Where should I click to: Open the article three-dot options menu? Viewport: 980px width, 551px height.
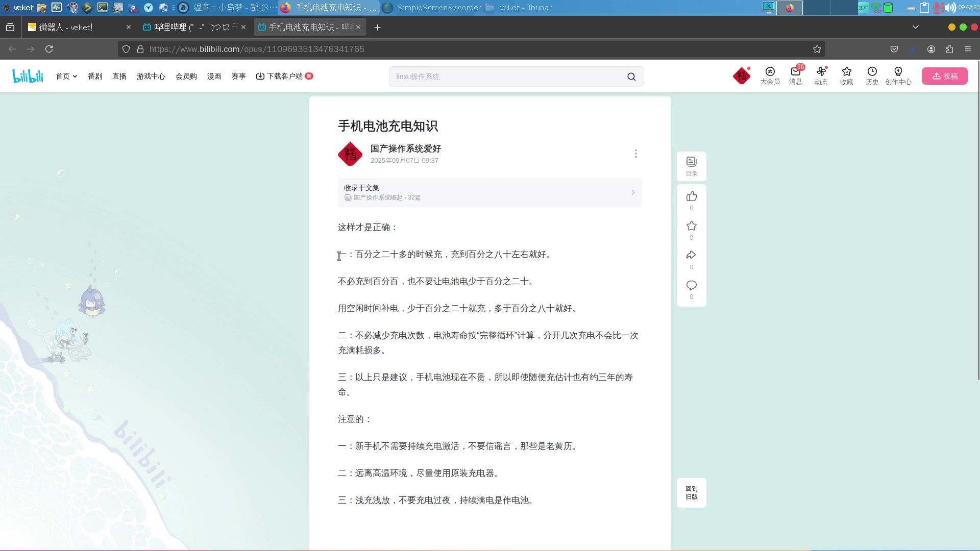635,154
